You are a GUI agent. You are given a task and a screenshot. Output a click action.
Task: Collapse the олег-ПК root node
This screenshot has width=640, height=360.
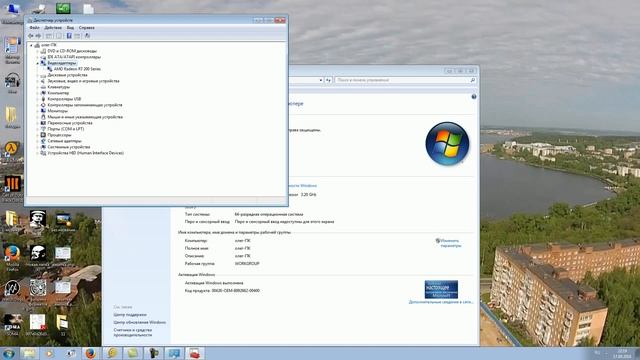tap(31, 45)
